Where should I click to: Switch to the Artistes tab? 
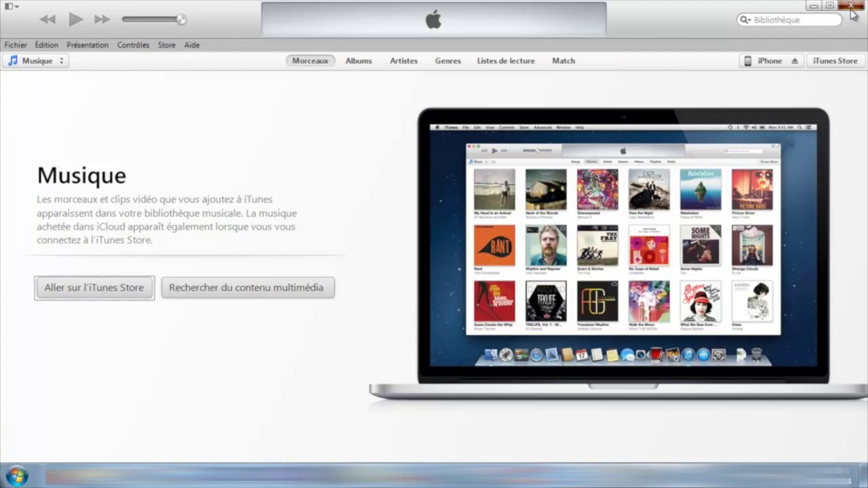[x=403, y=61]
